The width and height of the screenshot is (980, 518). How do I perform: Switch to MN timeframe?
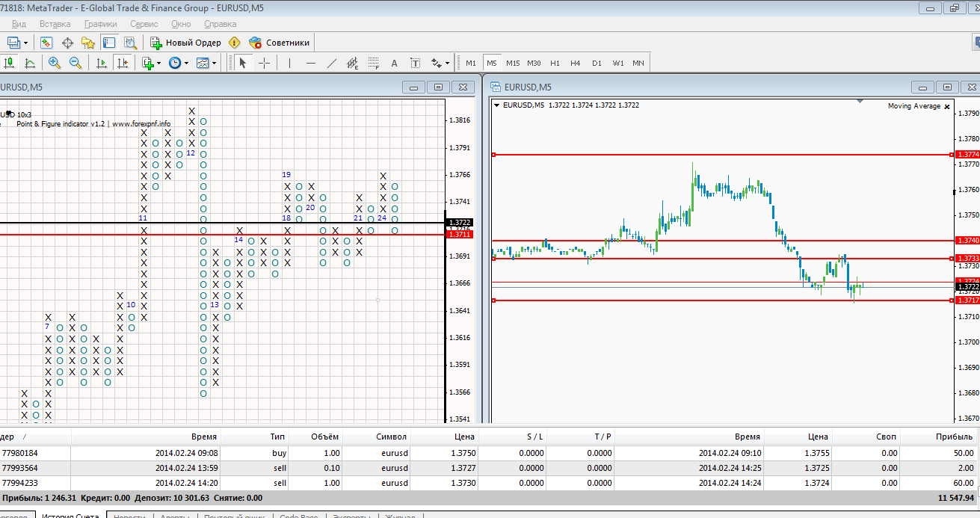coord(638,63)
